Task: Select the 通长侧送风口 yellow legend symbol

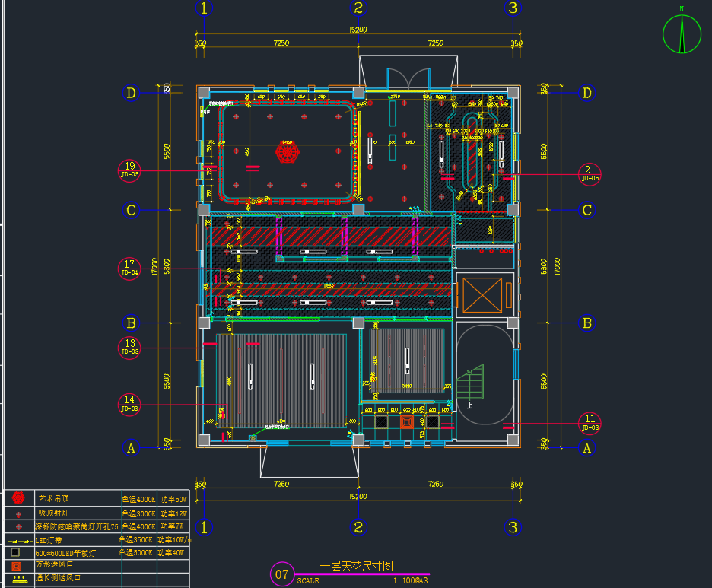Action: pyautogui.click(x=20, y=579)
